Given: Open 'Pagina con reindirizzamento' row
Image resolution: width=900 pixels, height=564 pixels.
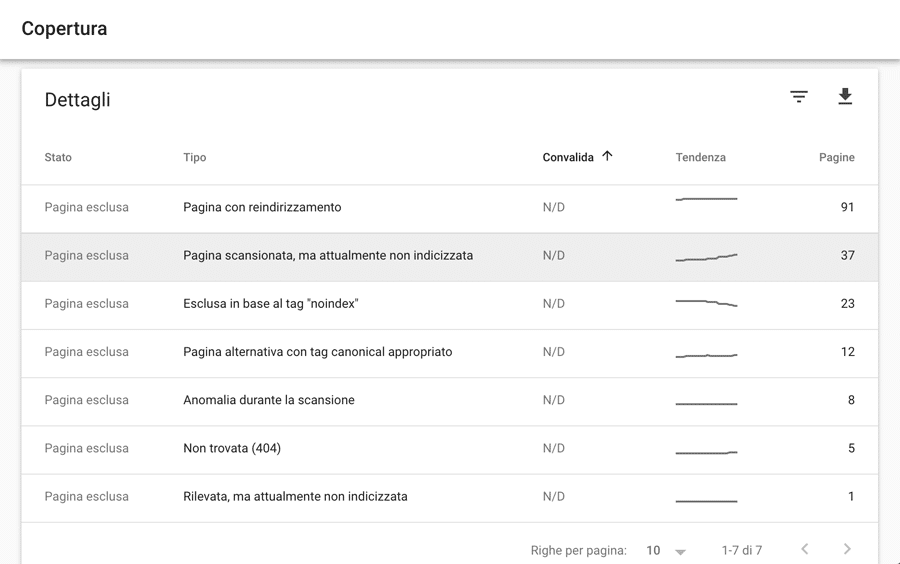Looking at the screenshot, I should click(449, 209).
